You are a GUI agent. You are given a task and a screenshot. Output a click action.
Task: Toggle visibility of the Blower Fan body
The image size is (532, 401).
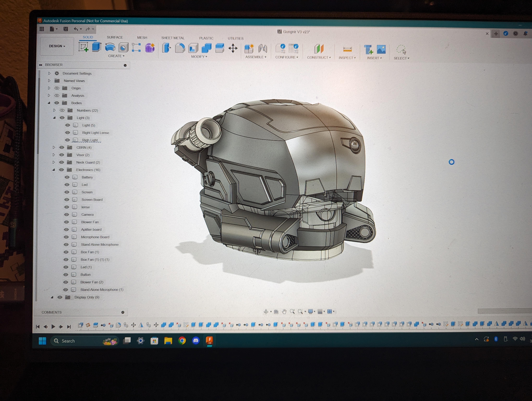coord(67,222)
